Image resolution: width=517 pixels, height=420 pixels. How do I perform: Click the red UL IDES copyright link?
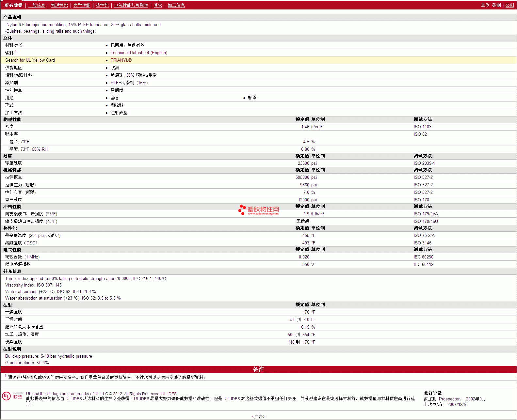click(x=169, y=394)
